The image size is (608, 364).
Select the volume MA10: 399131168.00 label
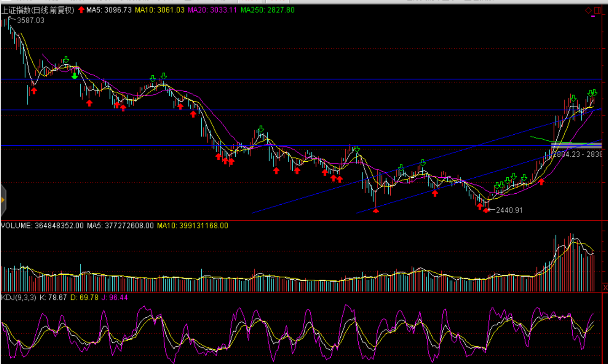pyautogui.click(x=192, y=226)
